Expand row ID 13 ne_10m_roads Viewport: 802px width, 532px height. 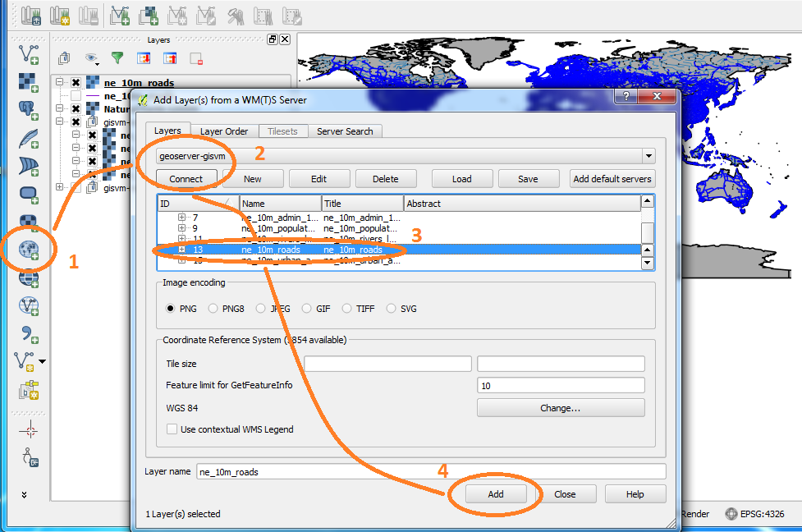(x=181, y=250)
